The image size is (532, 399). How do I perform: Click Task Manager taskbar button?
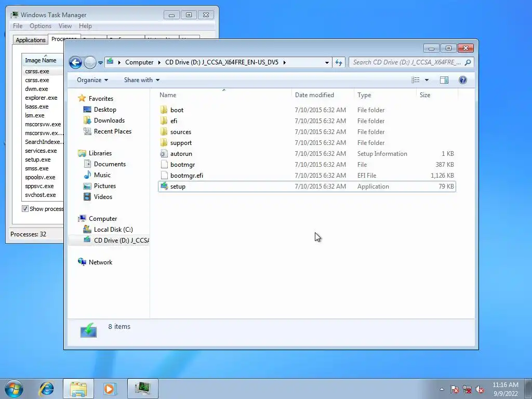[143, 389]
